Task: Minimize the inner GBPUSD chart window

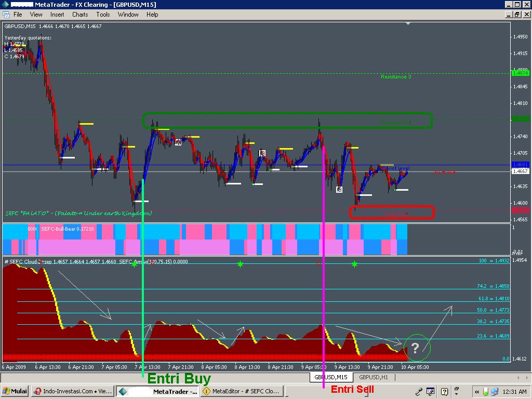Action: click(509, 15)
